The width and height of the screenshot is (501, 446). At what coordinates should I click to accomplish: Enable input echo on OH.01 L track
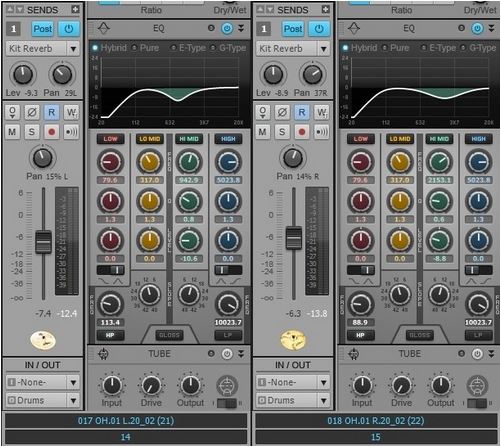click(71, 132)
